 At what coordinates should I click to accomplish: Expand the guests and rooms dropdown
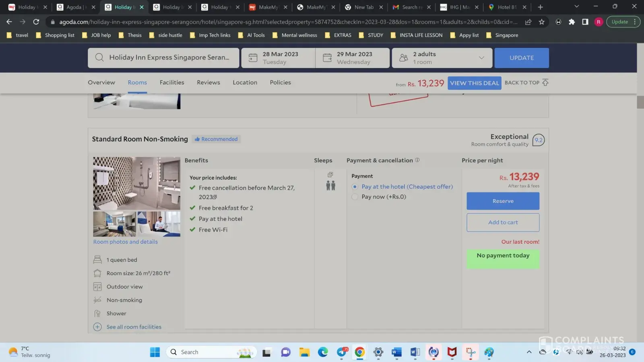click(481, 58)
